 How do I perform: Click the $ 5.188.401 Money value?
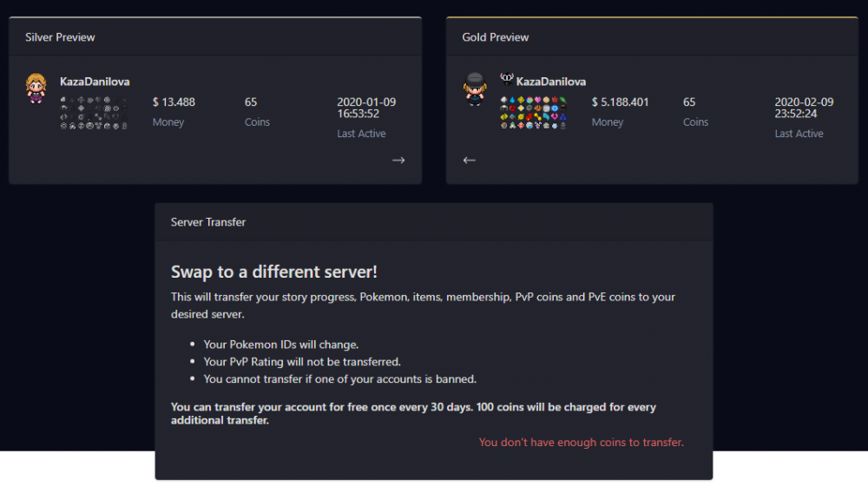(620, 102)
